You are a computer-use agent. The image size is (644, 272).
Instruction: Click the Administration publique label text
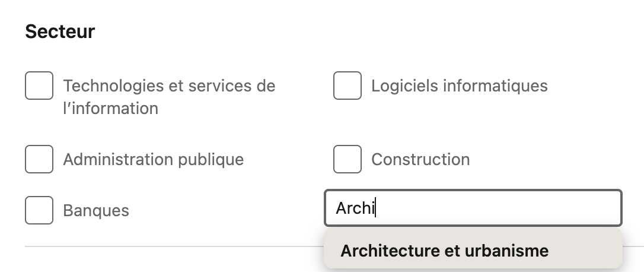[153, 160]
